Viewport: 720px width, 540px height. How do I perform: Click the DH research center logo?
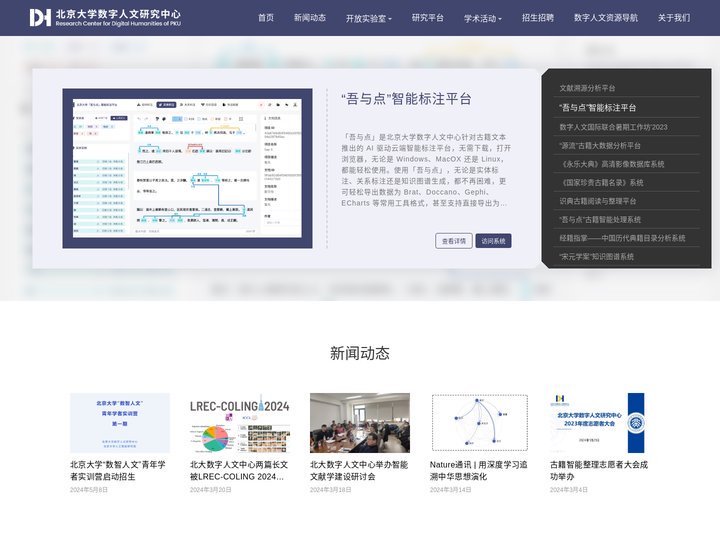(105, 18)
